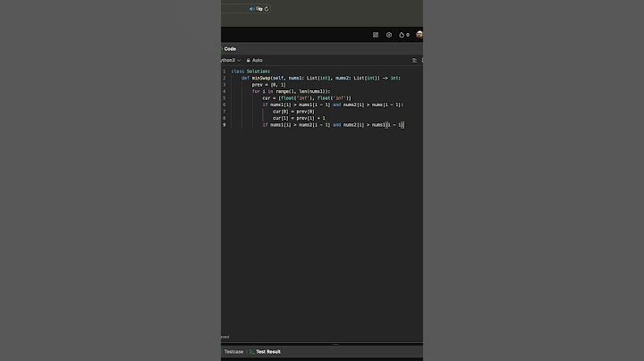The image size is (644, 361).
Task: Click the 'for i in range' loop line
Action: coord(291,91)
